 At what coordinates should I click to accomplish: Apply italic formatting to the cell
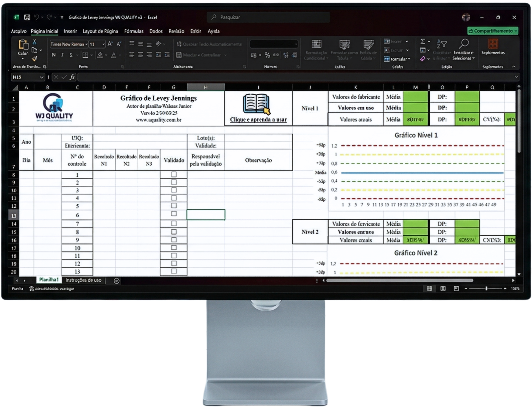coord(62,55)
